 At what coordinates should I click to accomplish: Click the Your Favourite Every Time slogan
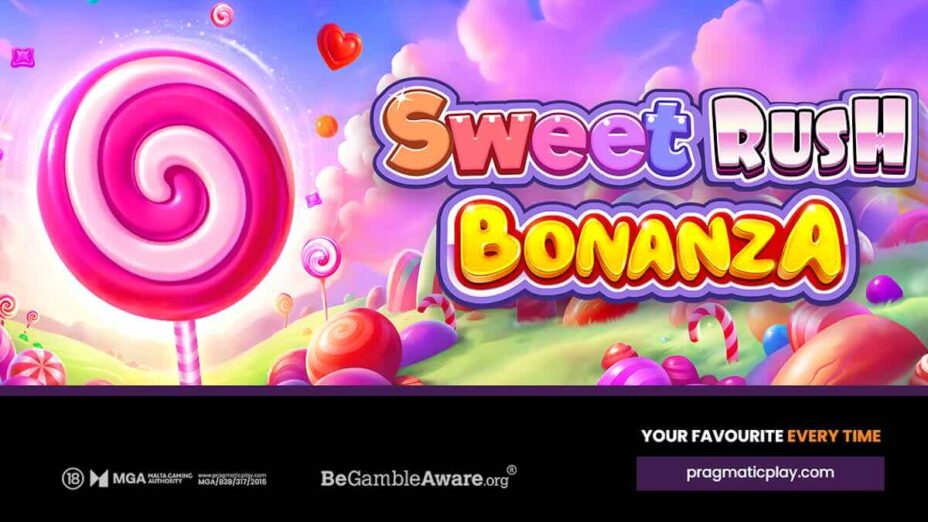761,436
